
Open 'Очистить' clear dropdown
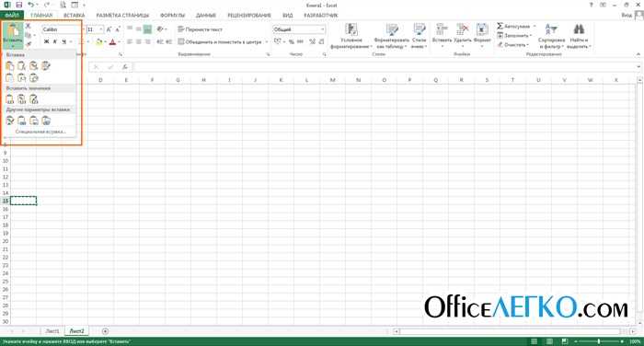click(513, 45)
